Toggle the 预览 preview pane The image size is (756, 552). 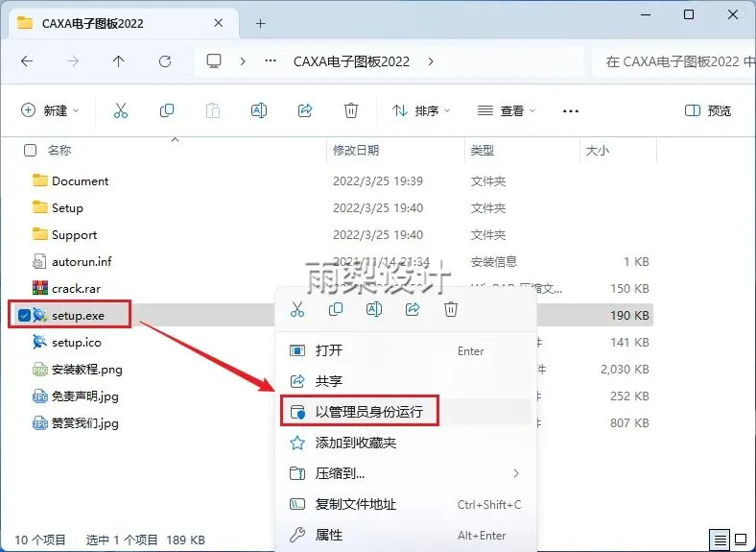click(x=708, y=110)
